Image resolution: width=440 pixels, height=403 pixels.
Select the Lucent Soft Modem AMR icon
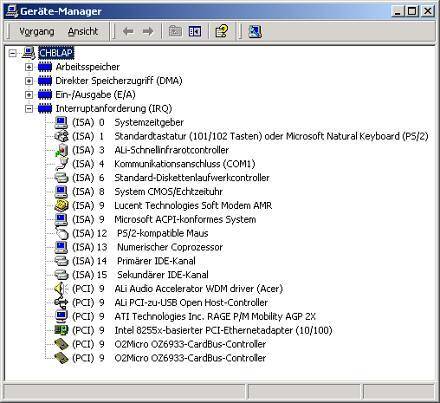(61, 206)
